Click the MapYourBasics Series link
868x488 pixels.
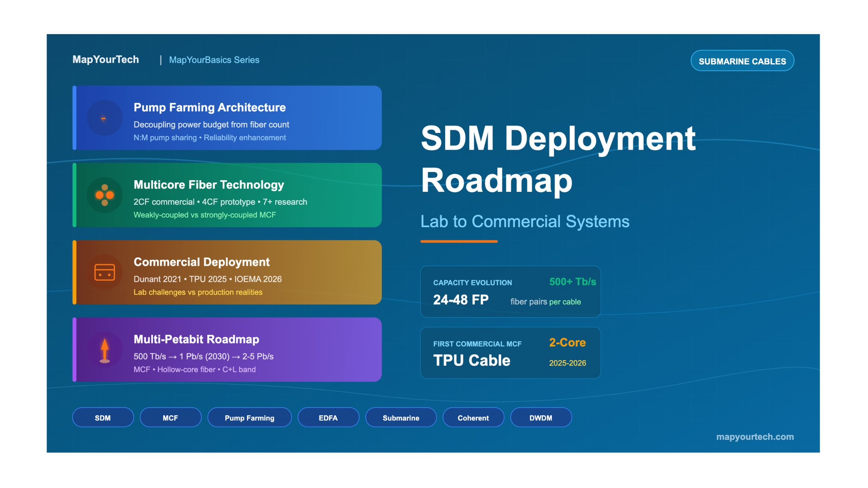(x=214, y=60)
